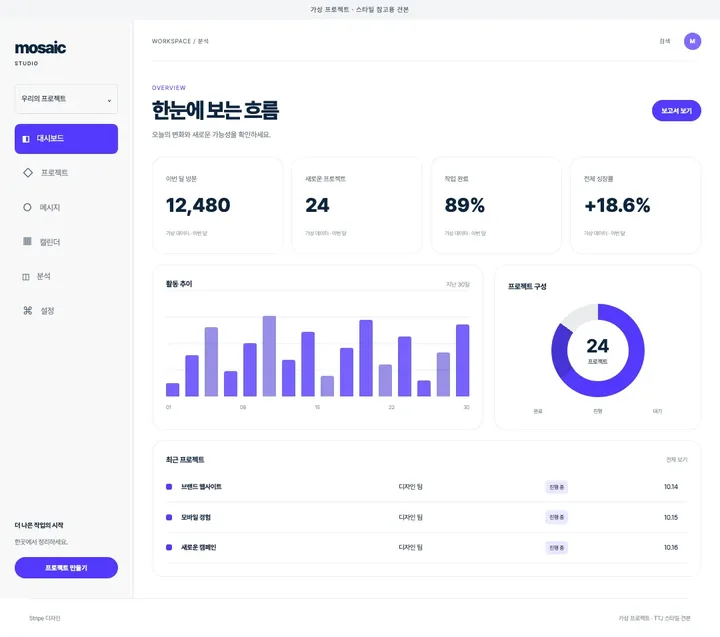The height and width of the screenshot is (637, 720).
Task: Click the 분석 breadcrumb after WORKSPACE
Action: point(203,41)
